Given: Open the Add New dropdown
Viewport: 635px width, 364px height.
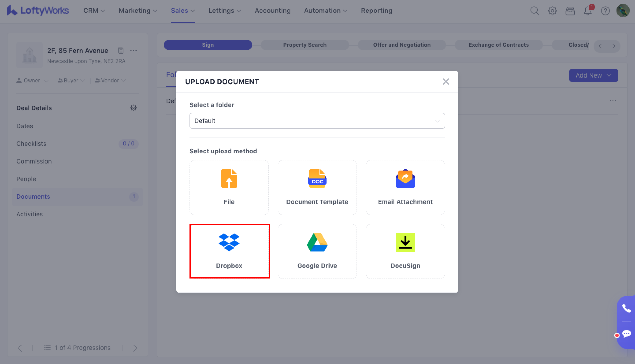Looking at the screenshot, I should tap(593, 75).
